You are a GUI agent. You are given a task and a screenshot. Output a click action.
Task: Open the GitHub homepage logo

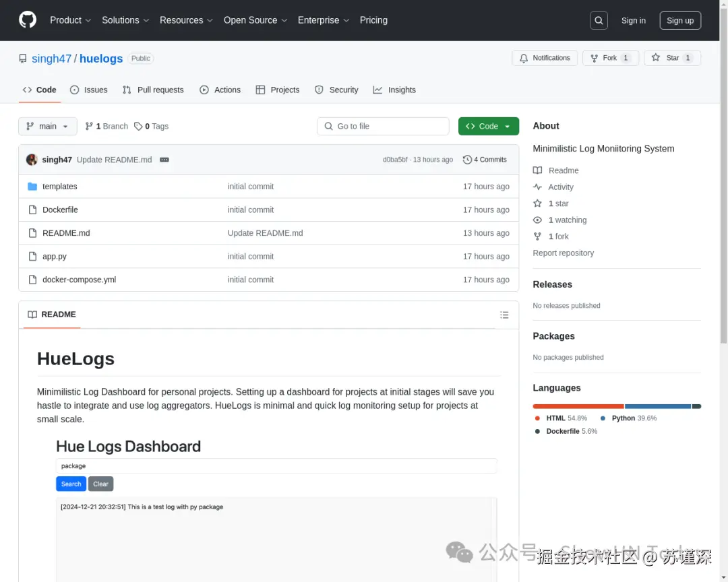[x=28, y=20]
